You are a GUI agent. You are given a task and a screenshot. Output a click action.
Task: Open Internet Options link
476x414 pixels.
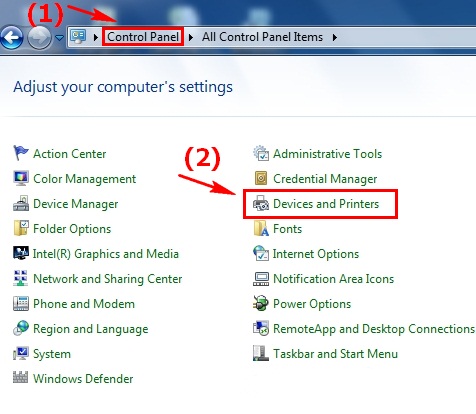pos(316,254)
